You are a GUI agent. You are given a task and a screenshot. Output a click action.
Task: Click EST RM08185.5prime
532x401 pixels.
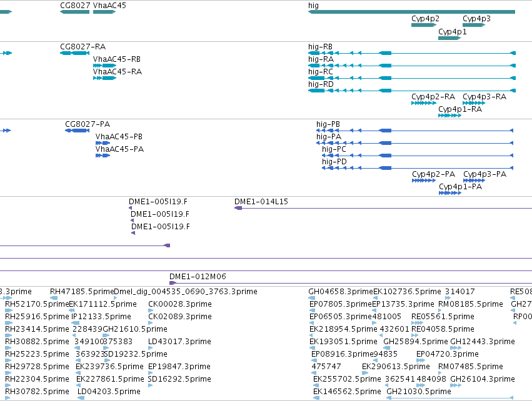point(471,304)
